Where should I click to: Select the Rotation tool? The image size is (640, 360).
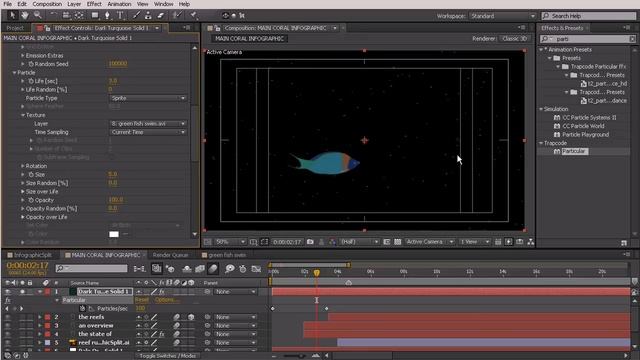point(53,16)
